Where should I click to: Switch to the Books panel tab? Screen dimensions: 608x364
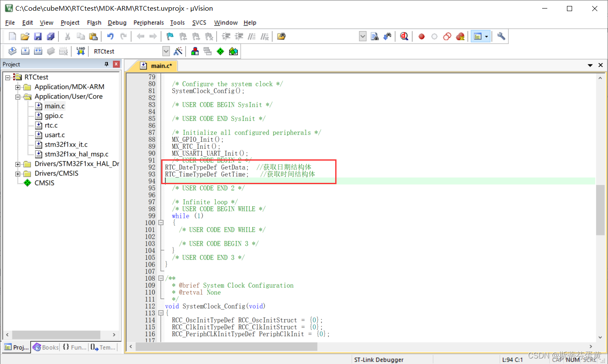click(46, 347)
